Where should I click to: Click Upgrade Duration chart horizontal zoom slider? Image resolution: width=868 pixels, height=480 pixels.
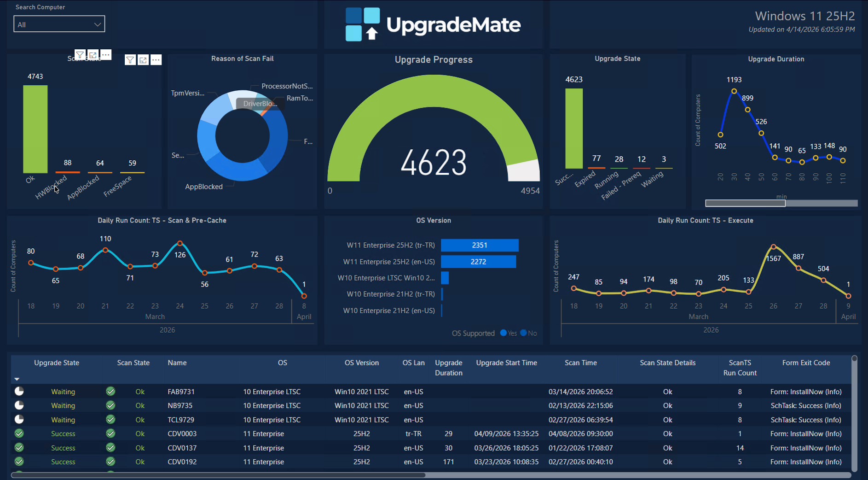coord(745,203)
